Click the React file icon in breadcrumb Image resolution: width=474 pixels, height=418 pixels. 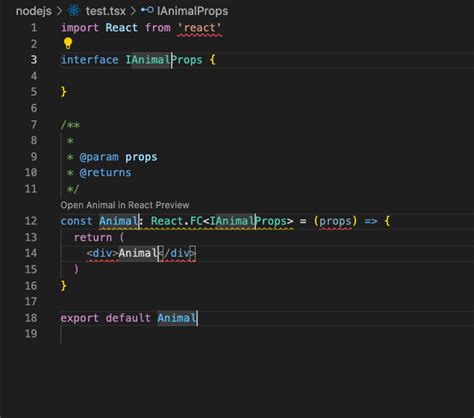pos(74,11)
